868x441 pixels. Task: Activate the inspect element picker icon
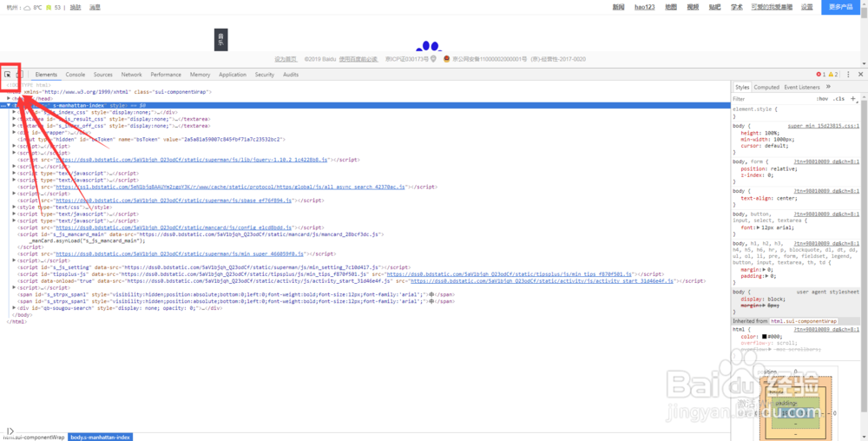click(8, 74)
